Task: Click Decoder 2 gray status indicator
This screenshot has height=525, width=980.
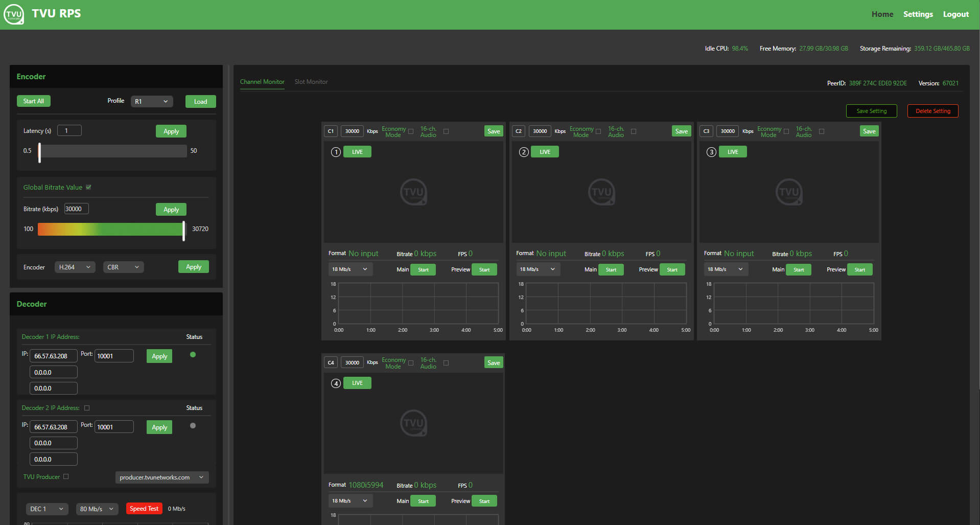Action: (x=193, y=425)
